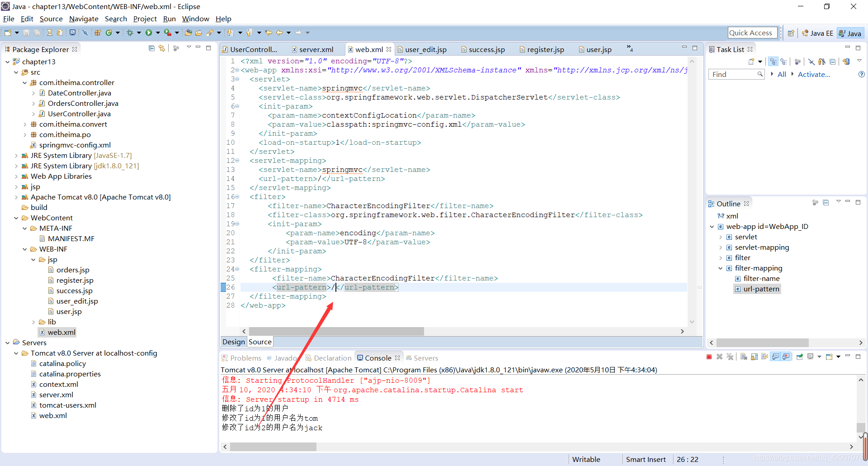The image size is (868, 466).
Task: Open the Window menu
Action: coord(195,19)
